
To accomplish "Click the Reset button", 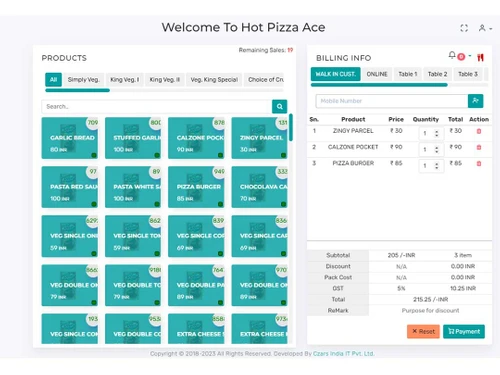I will pyautogui.click(x=423, y=331).
